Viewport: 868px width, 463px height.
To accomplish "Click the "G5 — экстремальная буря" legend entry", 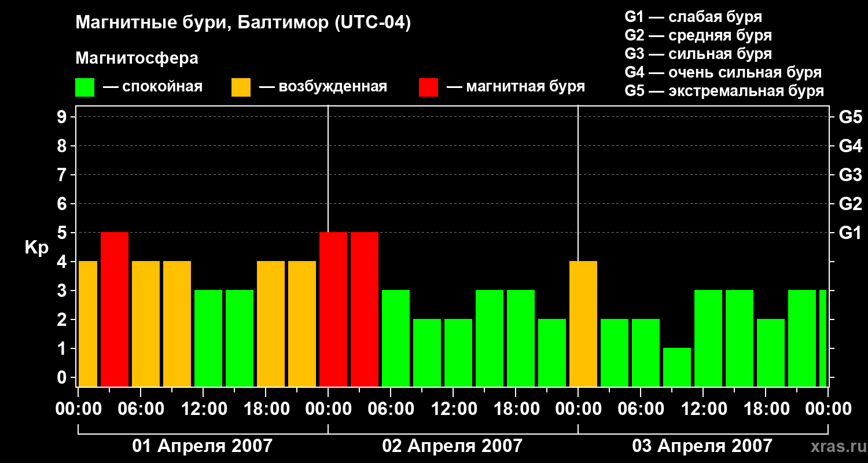I will click(x=724, y=91).
